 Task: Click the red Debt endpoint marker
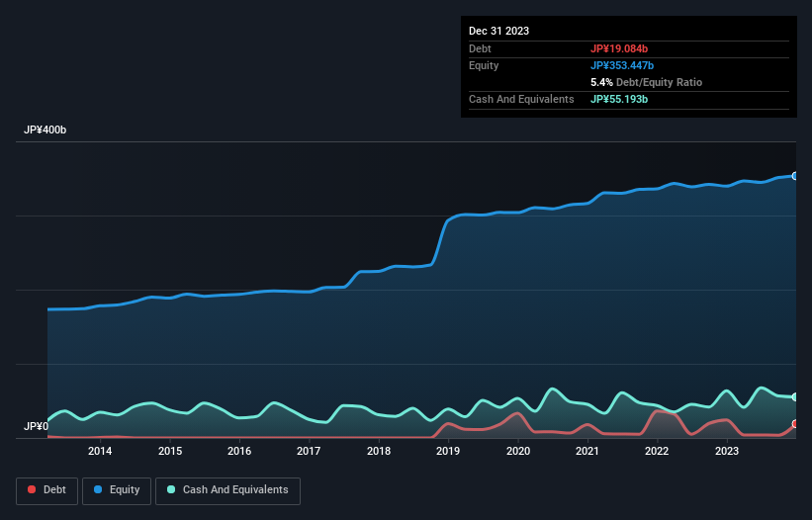click(x=794, y=424)
